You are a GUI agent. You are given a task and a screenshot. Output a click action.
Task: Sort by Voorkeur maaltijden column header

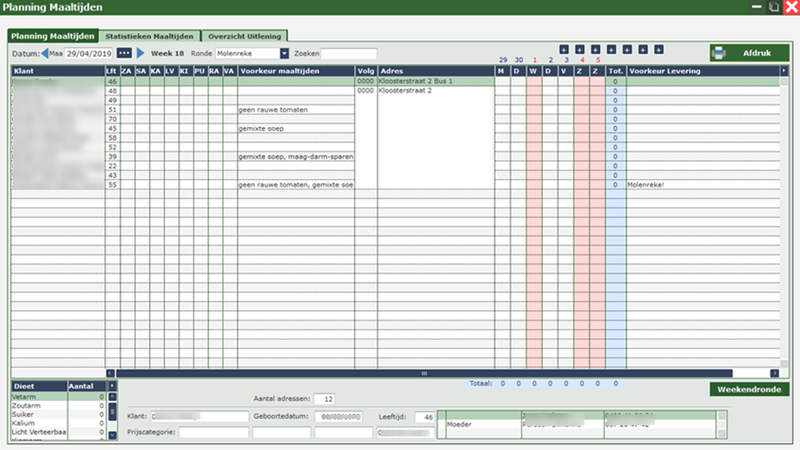[x=295, y=71]
